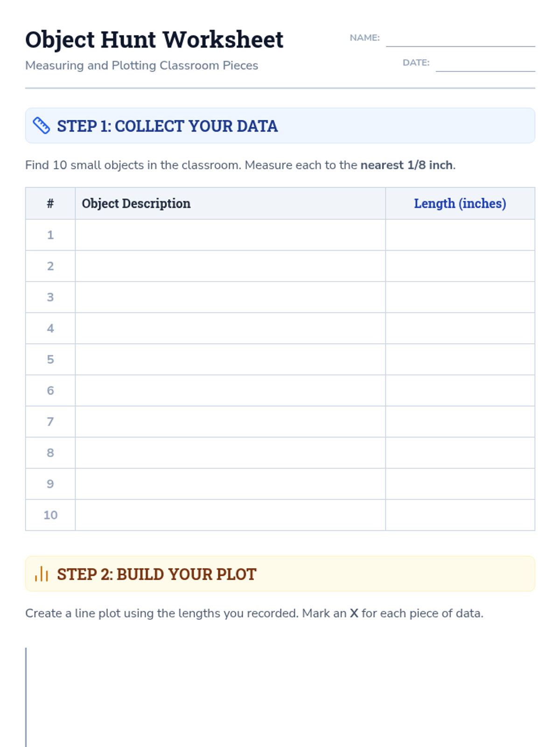Click the Length cell in row 10
This screenshot has width=560, height=747.
click(x=460, y=515)
